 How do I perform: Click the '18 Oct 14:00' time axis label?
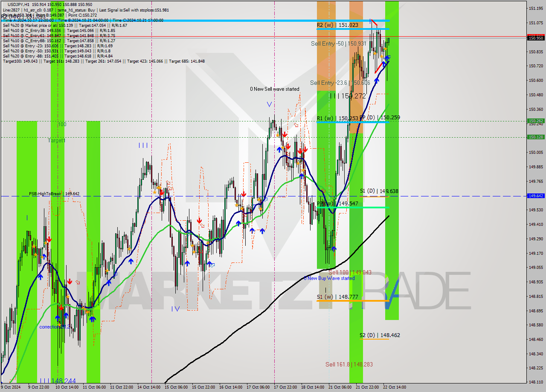coord(313,387)
